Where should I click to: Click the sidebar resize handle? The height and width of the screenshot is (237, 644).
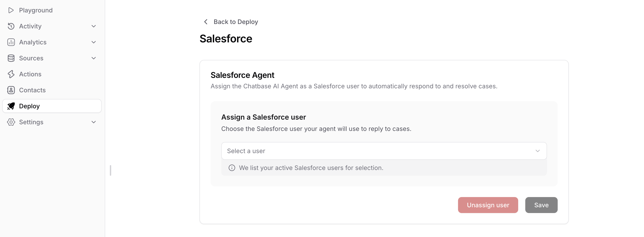pyautogui.click(x=110, y=170)
